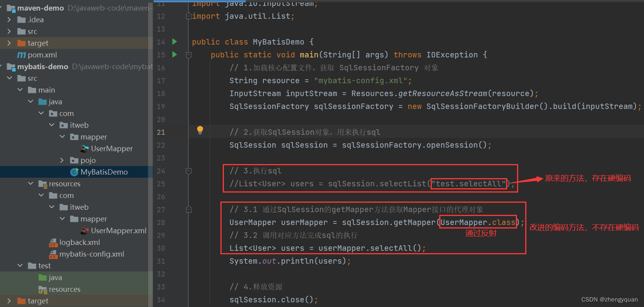Expand the pojo package
The height and width of the screenshot is (307, 644).
tap(62, 160)
